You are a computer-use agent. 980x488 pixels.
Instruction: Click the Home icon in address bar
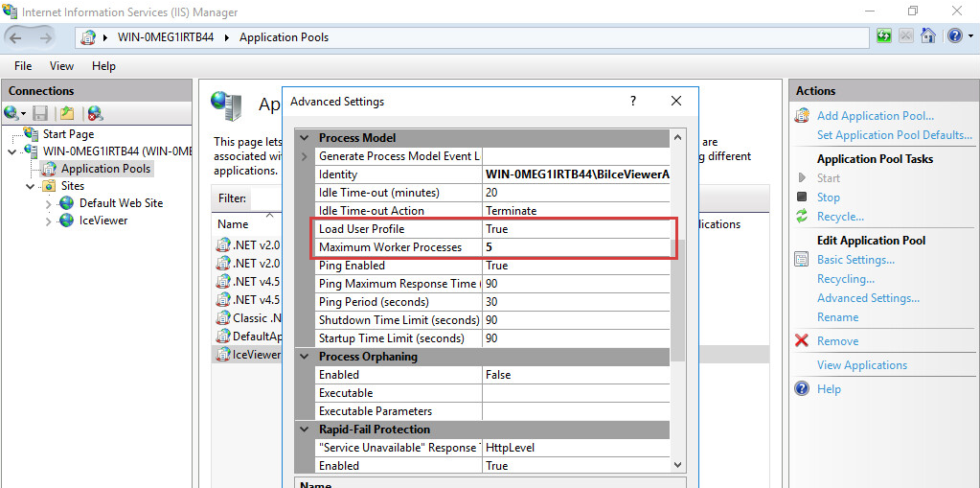pos(928,35)
